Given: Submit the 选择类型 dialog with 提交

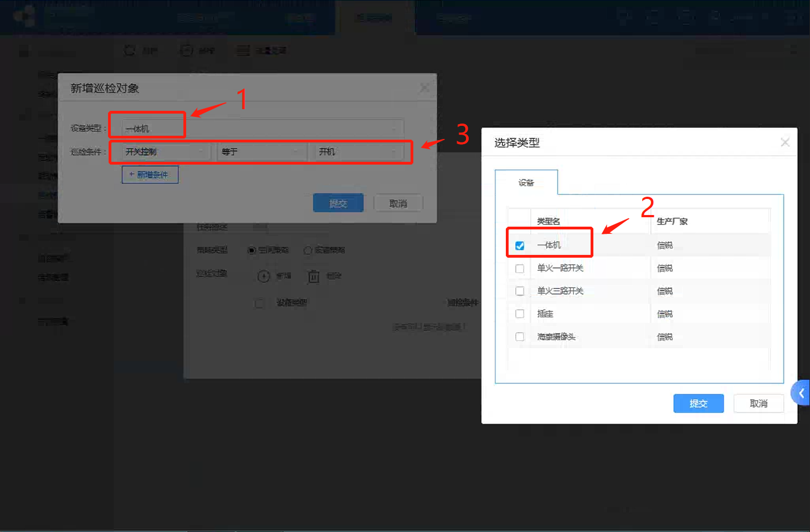Looking at the screenshot, I should (699, 403).
